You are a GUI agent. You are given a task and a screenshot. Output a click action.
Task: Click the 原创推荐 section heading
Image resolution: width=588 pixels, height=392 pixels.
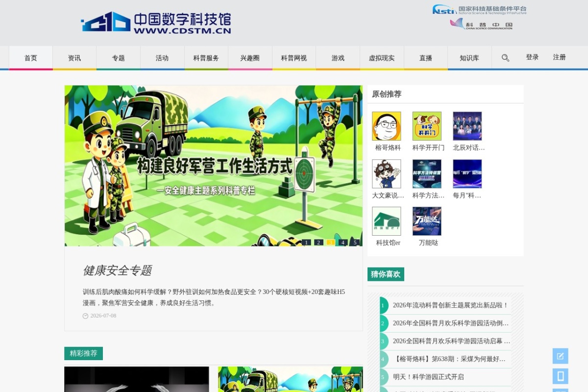[387, 94]
